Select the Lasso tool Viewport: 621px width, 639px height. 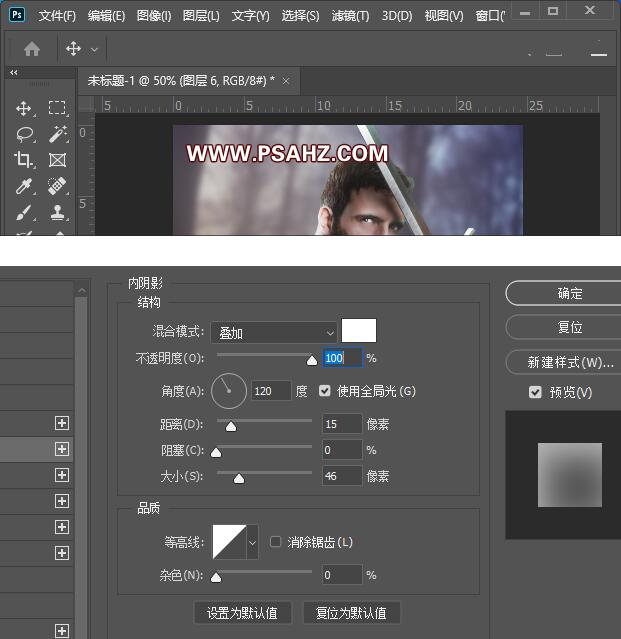tap(25, 134)
